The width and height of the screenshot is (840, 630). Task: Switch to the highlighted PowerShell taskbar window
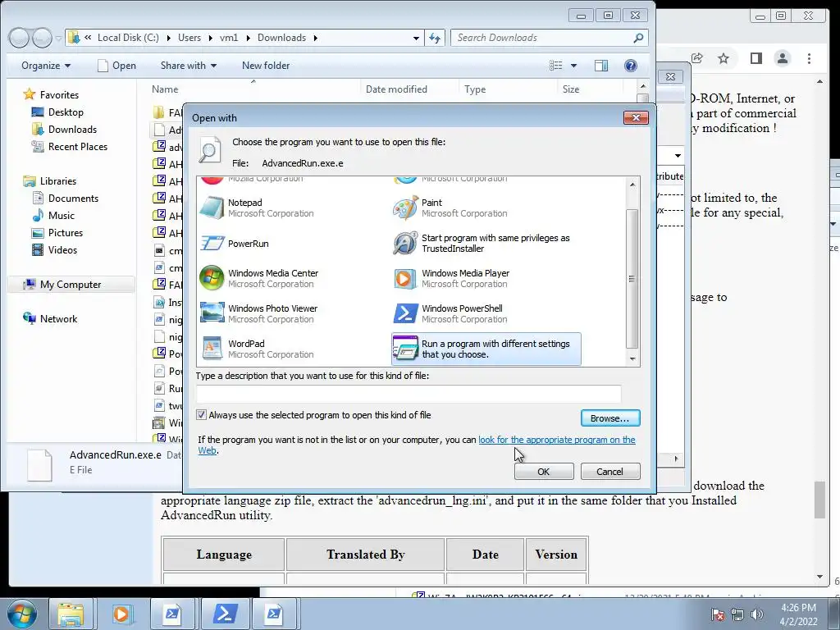coord(225,614)
